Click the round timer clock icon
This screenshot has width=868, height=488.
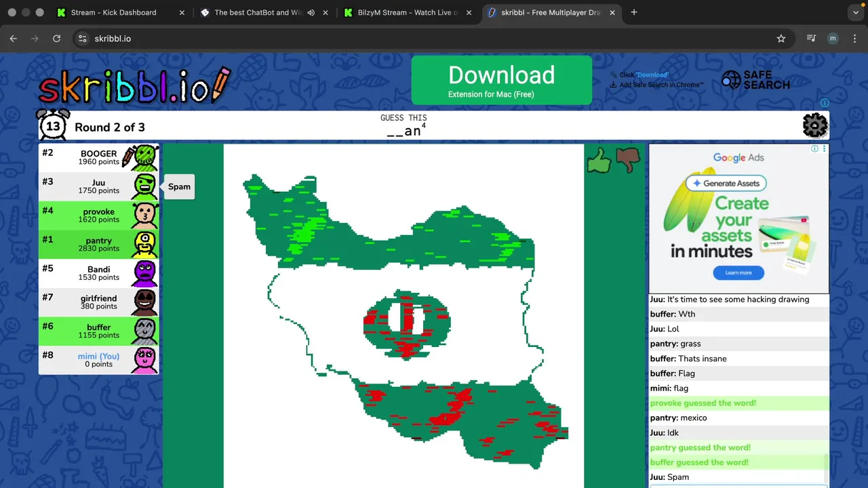[53, 125]
